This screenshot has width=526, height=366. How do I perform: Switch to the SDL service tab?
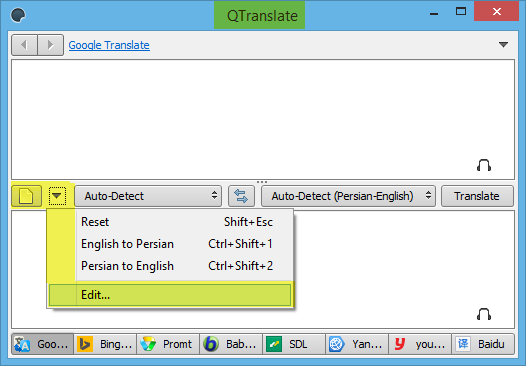point(294,344)
